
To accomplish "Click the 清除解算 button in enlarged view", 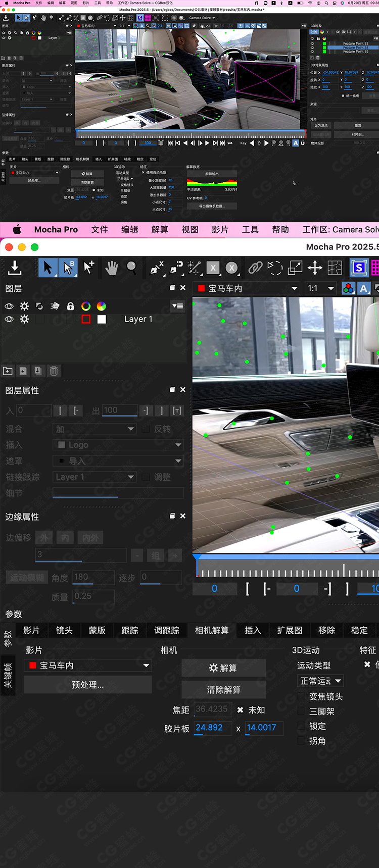I will [223, 690].
